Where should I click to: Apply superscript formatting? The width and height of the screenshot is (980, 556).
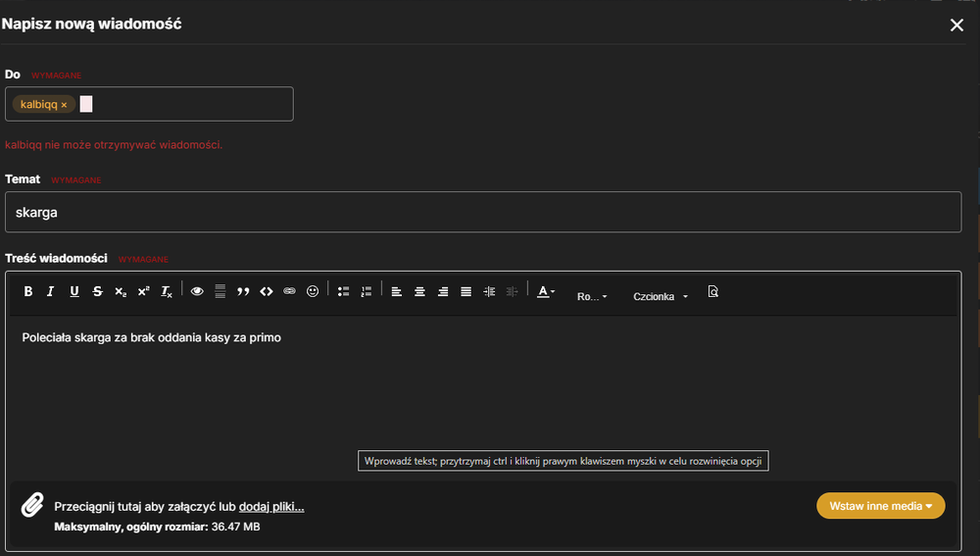[x=144, y=291]
